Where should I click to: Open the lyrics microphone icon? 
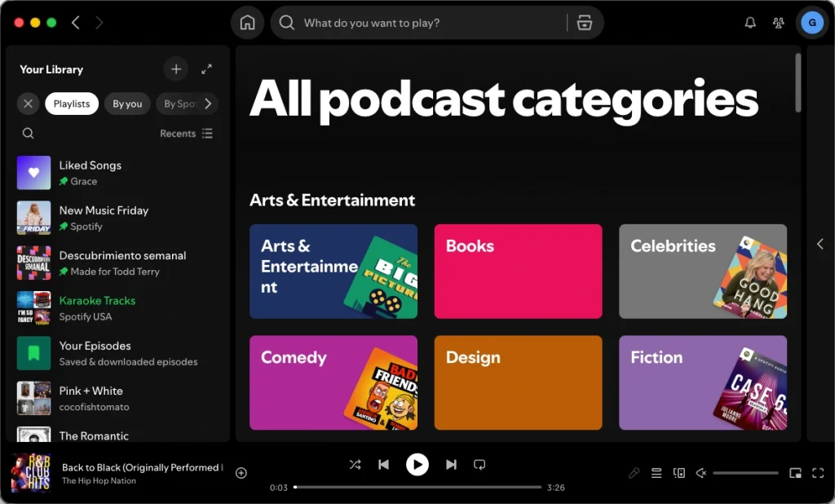pyautogui.click(x=634, y=473)
